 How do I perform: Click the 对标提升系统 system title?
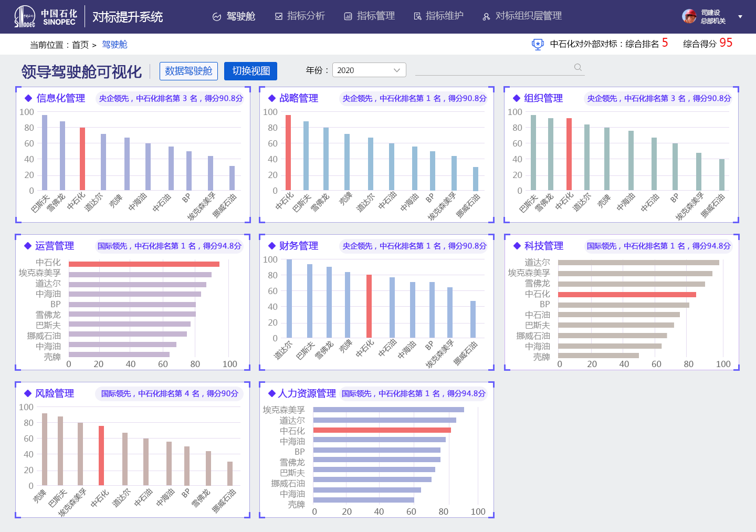[x=128, y=17]
